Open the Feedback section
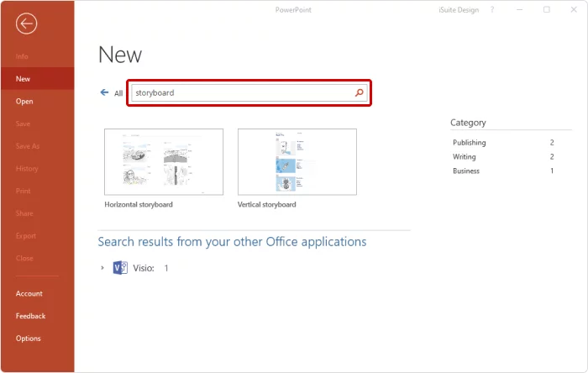588x373 pixels. pyautogui.click(x=30, y=316)
